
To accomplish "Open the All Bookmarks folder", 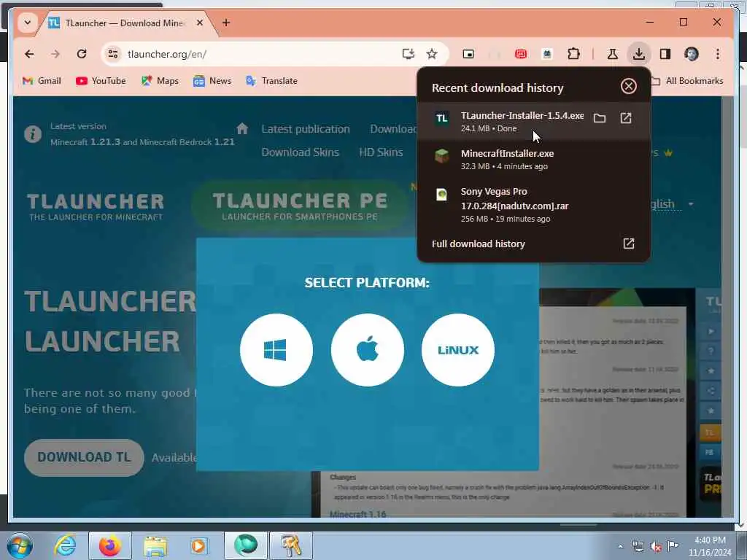I will pos(687,81).
